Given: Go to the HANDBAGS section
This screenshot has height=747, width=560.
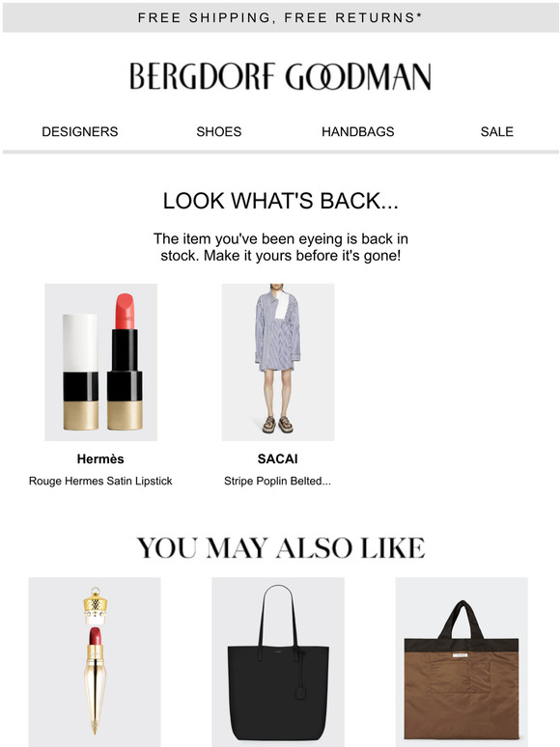Looking at the screenshot, I should click(358, 132).
